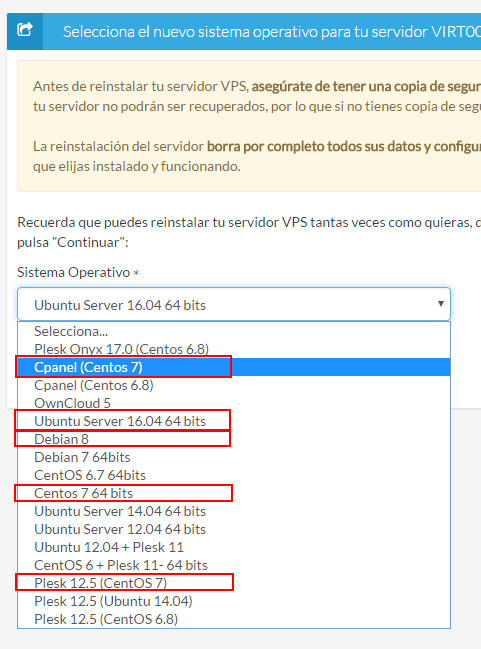Select OwnCloud 5 option
The image size is (481, 649).
pyautogui.click(x=233, y=403)
